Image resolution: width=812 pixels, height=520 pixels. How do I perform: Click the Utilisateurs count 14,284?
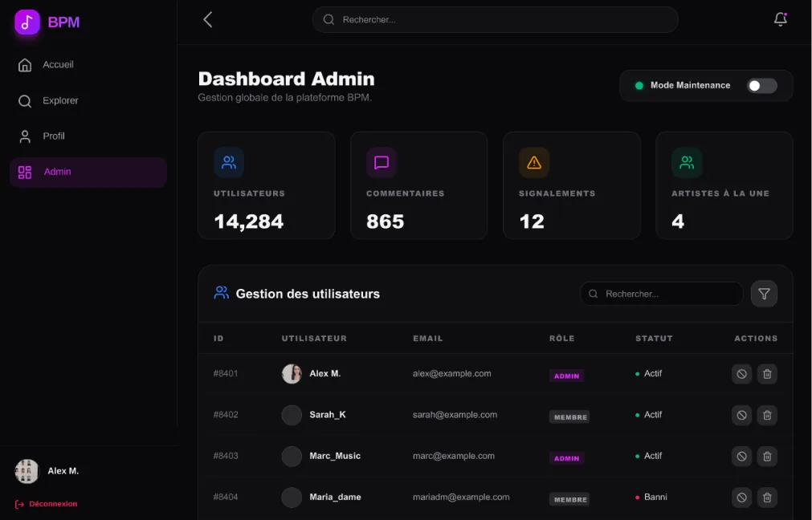pyautogui.click(x=248, y=221)
